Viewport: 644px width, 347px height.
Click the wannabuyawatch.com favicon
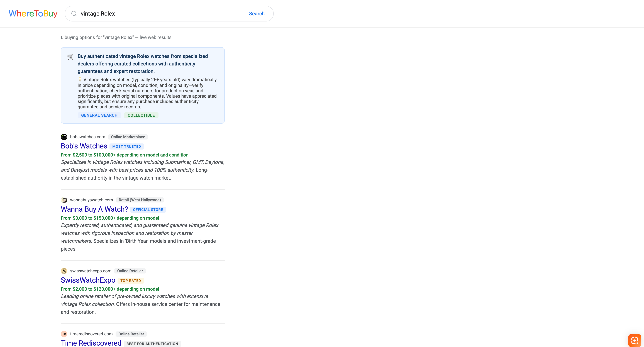point(64,200)
